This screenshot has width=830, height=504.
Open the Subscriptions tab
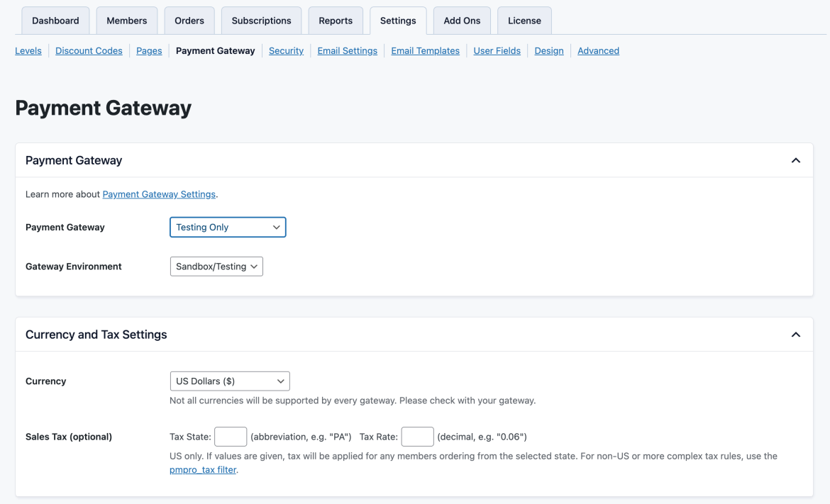[261, 21]
